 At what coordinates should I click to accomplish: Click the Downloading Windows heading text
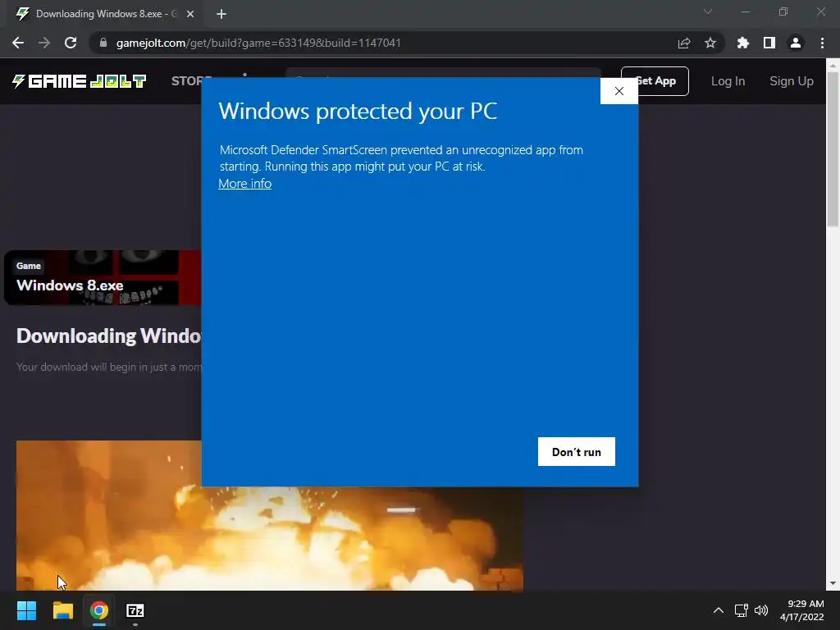coord(109,336)
